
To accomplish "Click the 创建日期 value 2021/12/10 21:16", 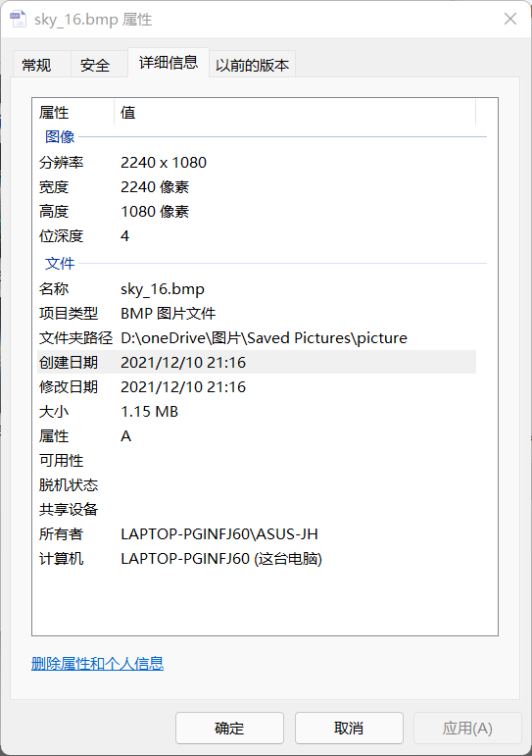I will (x=183, y=363).
